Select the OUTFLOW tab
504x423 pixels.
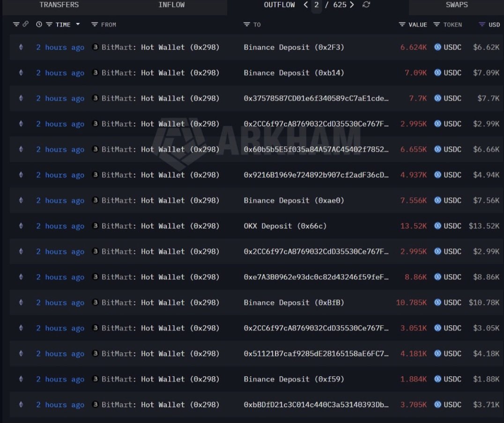(x=279, y=5)
